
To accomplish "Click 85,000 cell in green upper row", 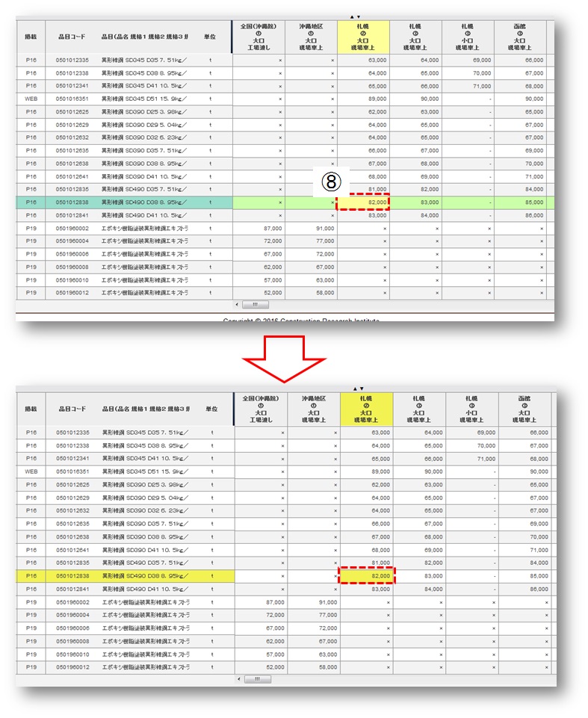I will click(520, 202).
